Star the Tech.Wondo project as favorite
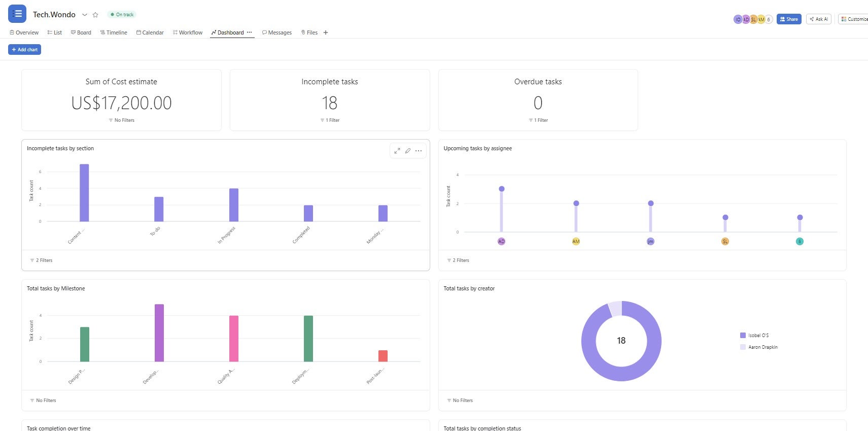This screenshot has width=868, height=431. pyautogui.click(x=95, y=15)
